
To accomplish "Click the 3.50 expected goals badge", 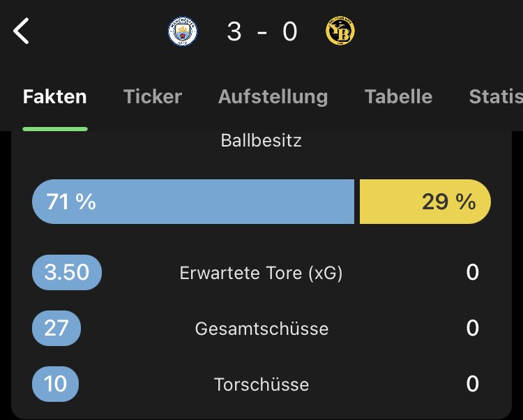I will (67, 272).
